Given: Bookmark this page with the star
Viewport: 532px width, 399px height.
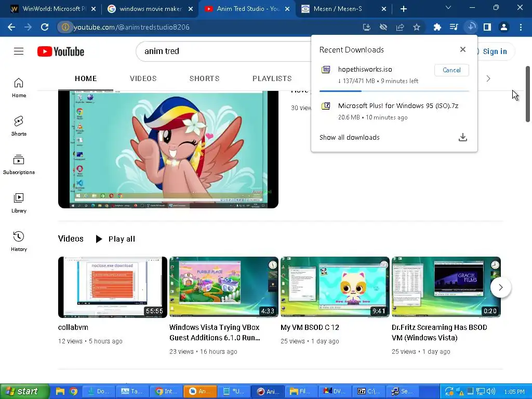Looking at the screenshot, I should pyautogui.click(x=417, y=27).
